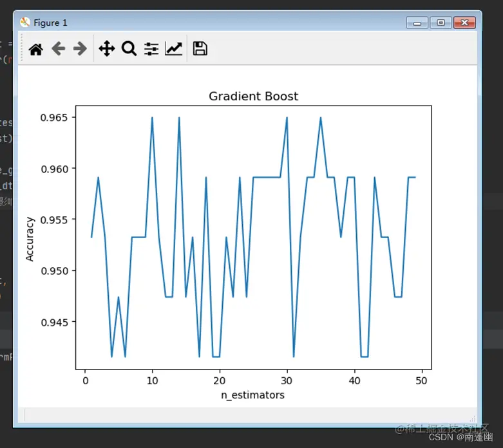This screenshot has height=448, width=503.
Task: Click the 0.955 y-axis tick label
Action: 54,220
